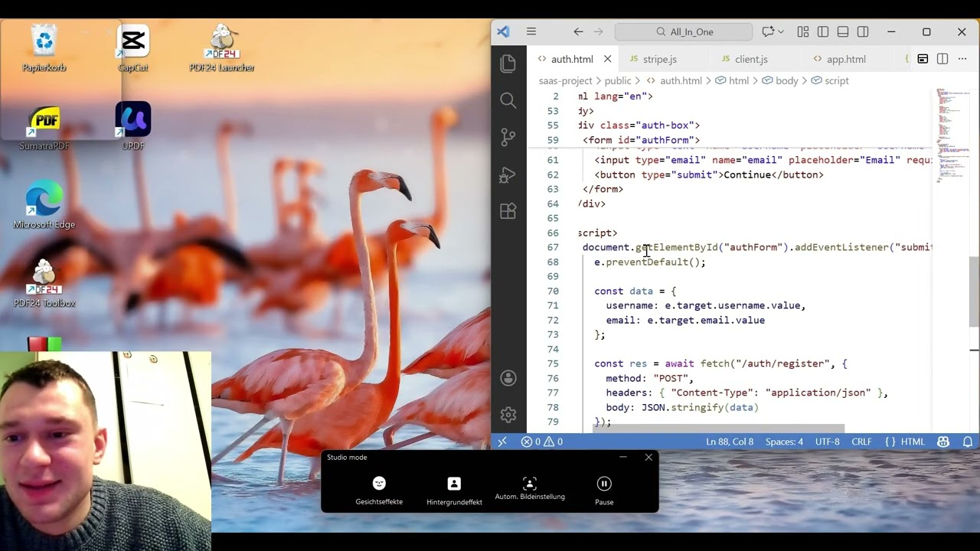Close the auth.html tab
This screenshot has height=551, width=980.
[608, 59]
